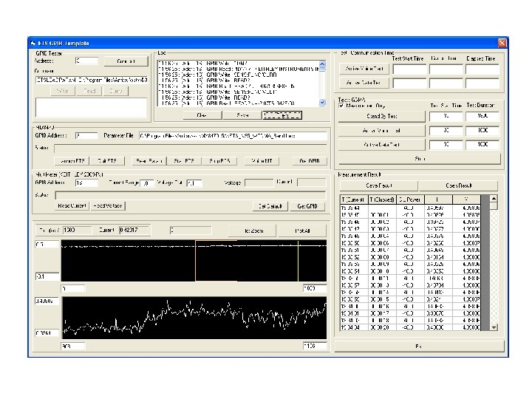Click the T(Elapsed) column header in results table
This screenshot has height=399, width=532.
pyautogui.click(x=383, y=199)
